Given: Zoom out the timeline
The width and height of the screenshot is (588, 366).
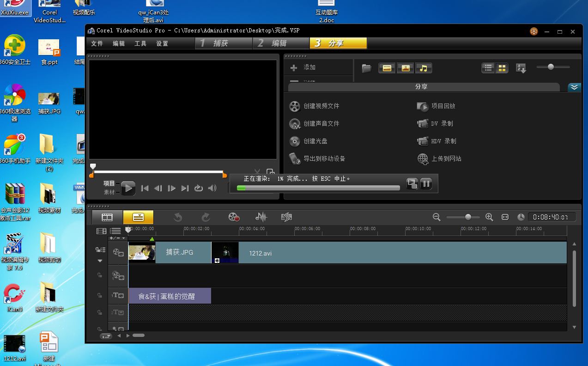Looking at the screenshot, I should [436, 217].
